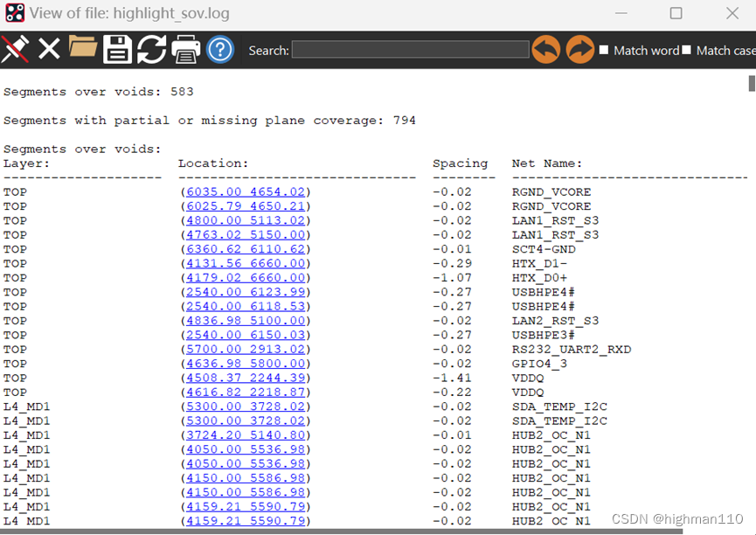Screen dimensions: 756x535
Task: Click the X close-file toolbar icon
Action: click(49, 50)
